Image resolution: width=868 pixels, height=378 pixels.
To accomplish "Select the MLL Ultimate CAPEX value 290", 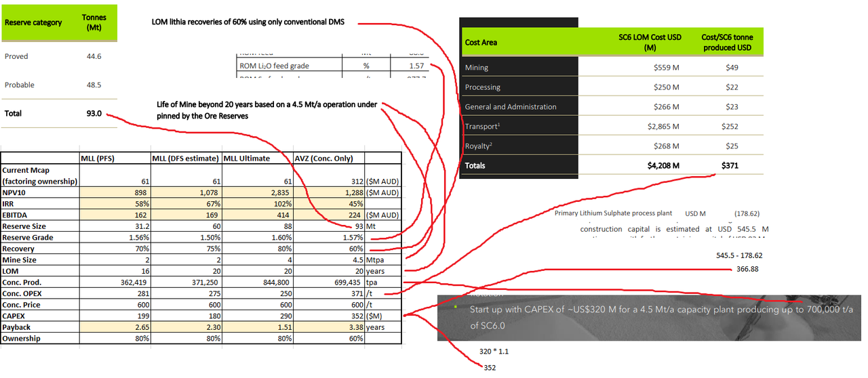I will pos(285,316).
